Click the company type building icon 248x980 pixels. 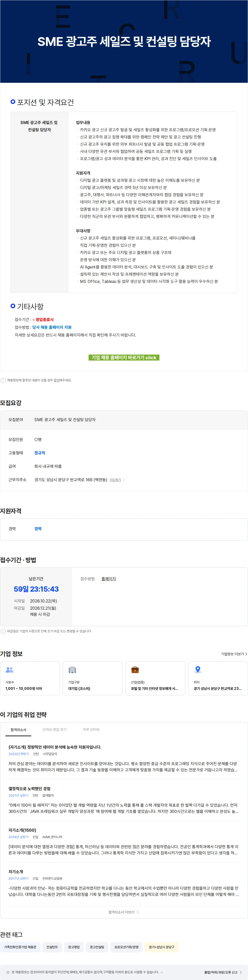(x=72, y=669)
